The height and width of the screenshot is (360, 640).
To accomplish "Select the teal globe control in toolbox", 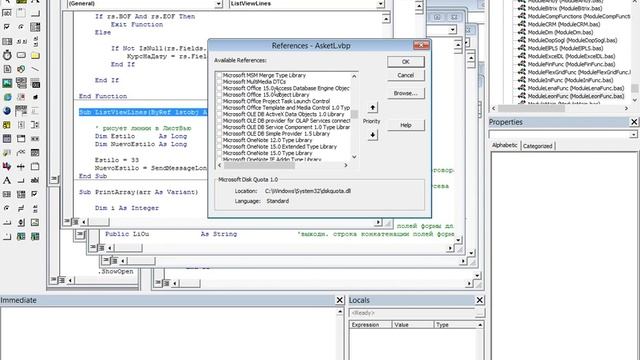I will tap(7, 97).
